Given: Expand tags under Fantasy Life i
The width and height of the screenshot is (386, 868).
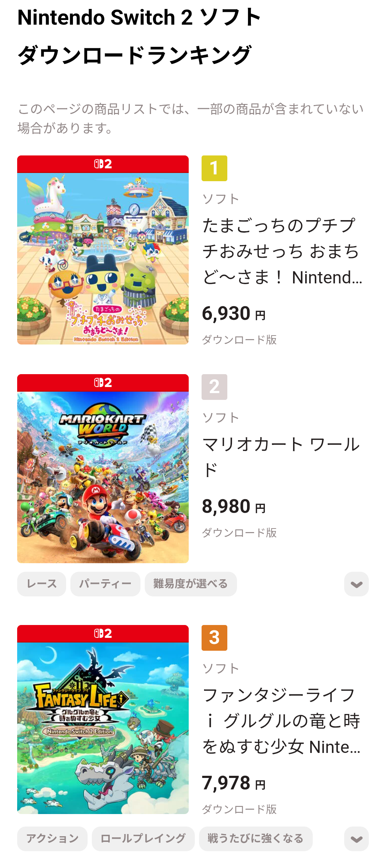Looking at the screenshot, I should (356, 839).
